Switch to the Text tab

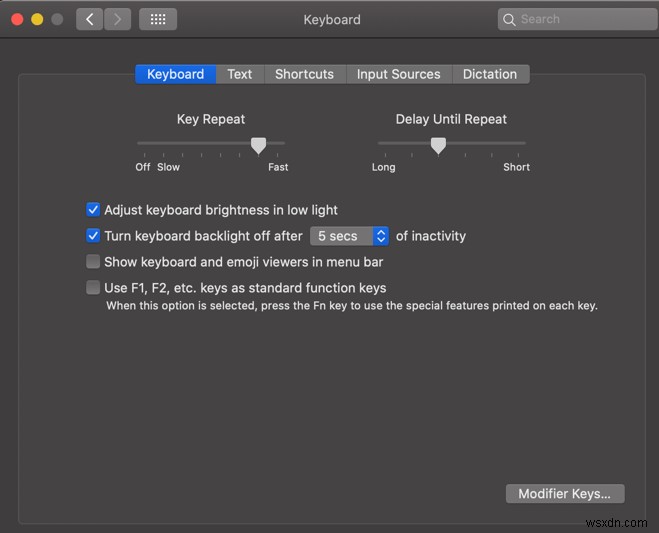(x=240, y=74)
